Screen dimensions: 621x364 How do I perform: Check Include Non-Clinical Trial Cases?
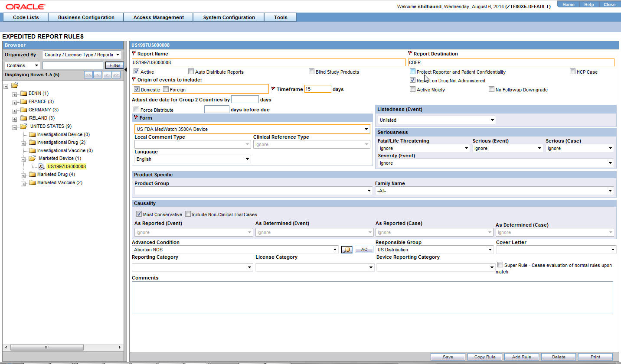coord(188,214)
